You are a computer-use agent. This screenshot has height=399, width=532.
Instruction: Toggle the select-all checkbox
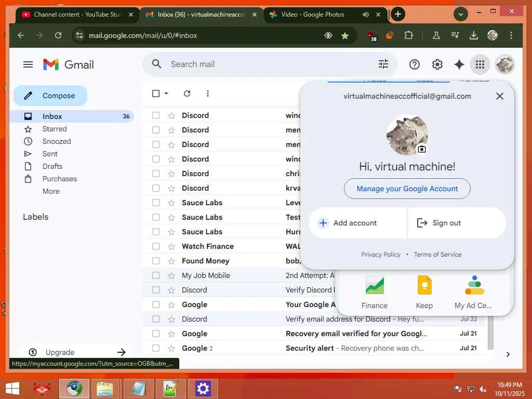[156, 94]
